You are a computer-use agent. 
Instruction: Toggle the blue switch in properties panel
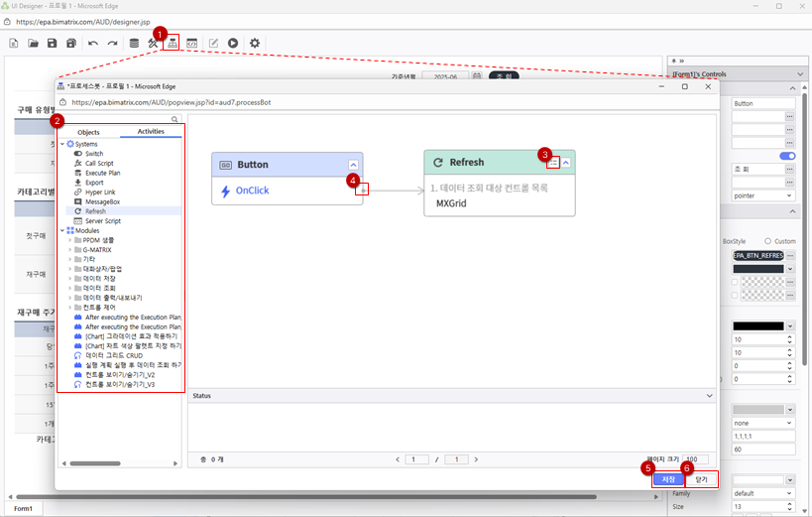pyautogui.click(x=789, y=156)
